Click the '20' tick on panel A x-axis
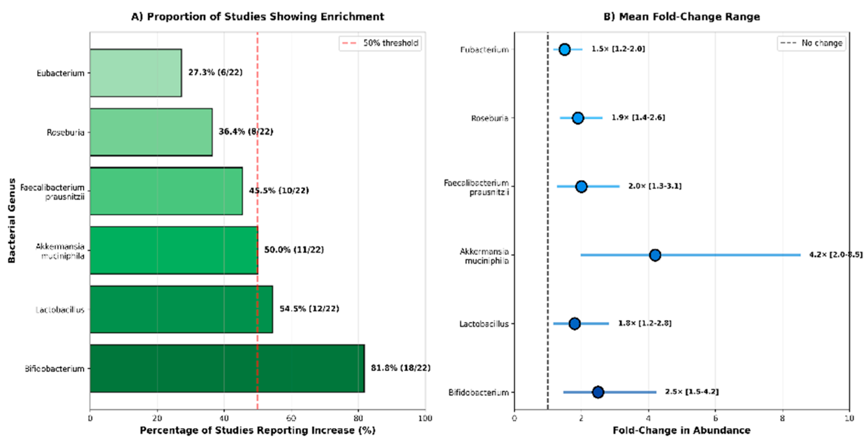Screen dimensions: 868x448 coord(157,418)
